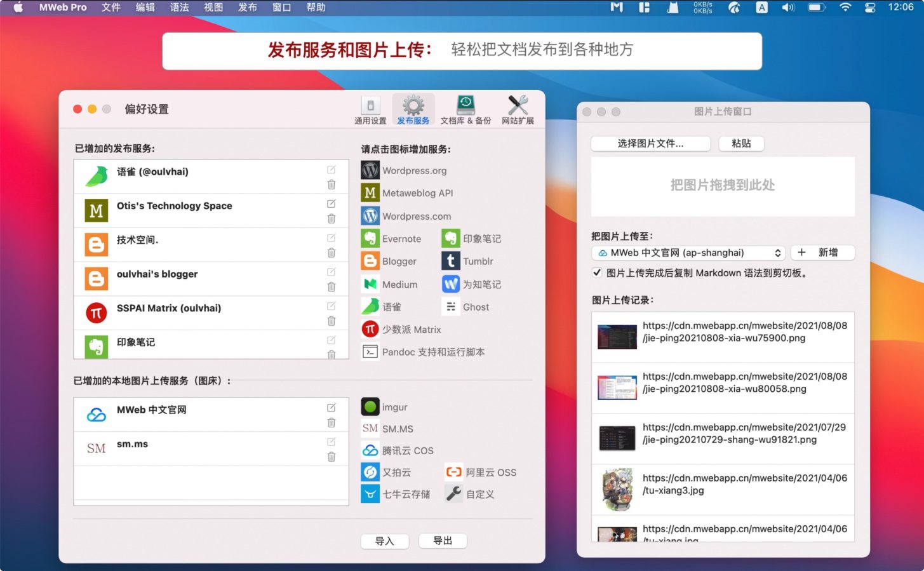The image size is (924, 571).
Task: Open the tu-xiang3.jpg upload thumbnail
Action: pos(617,490)
